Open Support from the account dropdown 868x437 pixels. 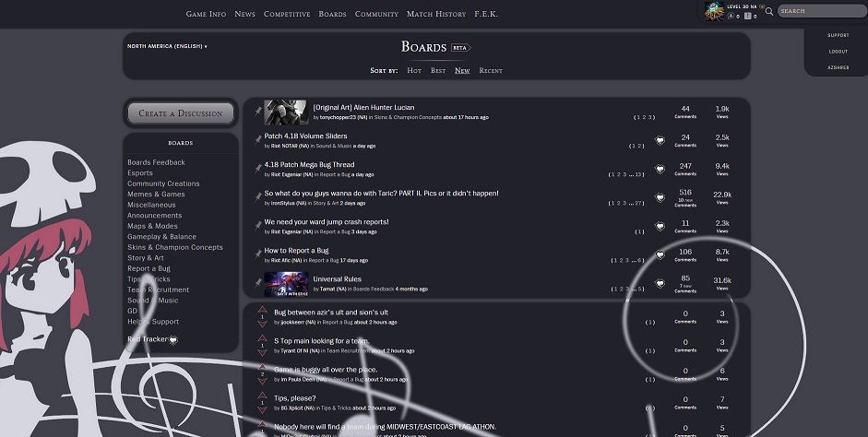[x=838, y=35]
